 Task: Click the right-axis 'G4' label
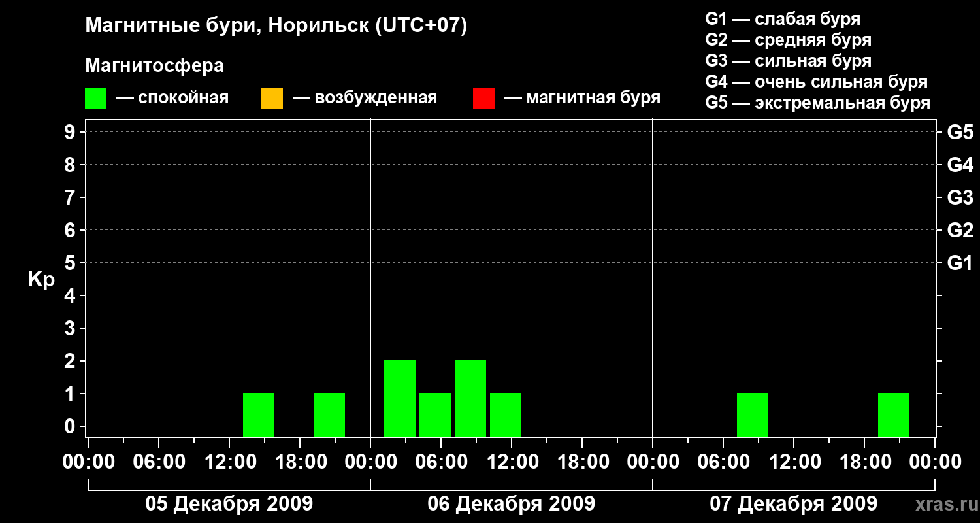(960, 165)
